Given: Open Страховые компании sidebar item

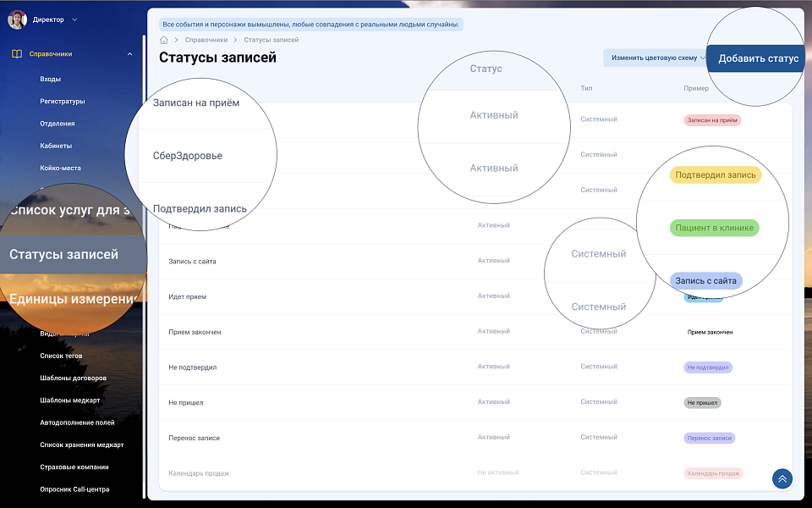Looking at the screenshot, I should tap(74, 467).
